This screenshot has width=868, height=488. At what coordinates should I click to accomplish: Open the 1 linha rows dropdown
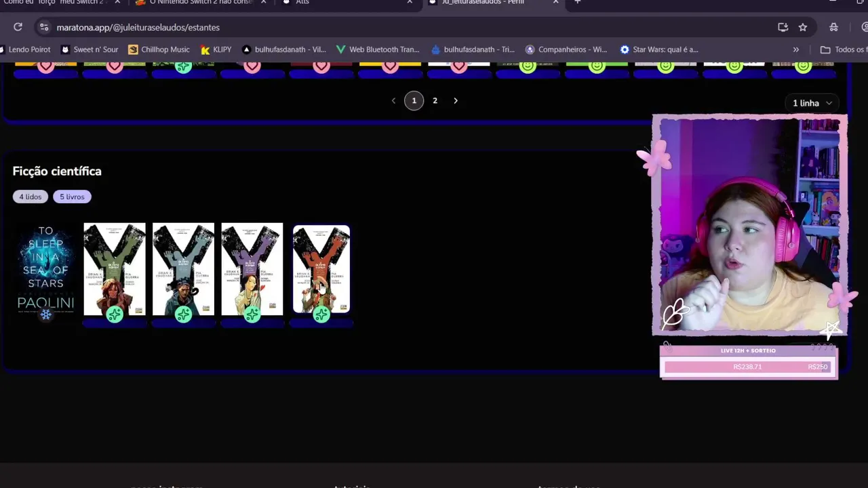point(812,103)
